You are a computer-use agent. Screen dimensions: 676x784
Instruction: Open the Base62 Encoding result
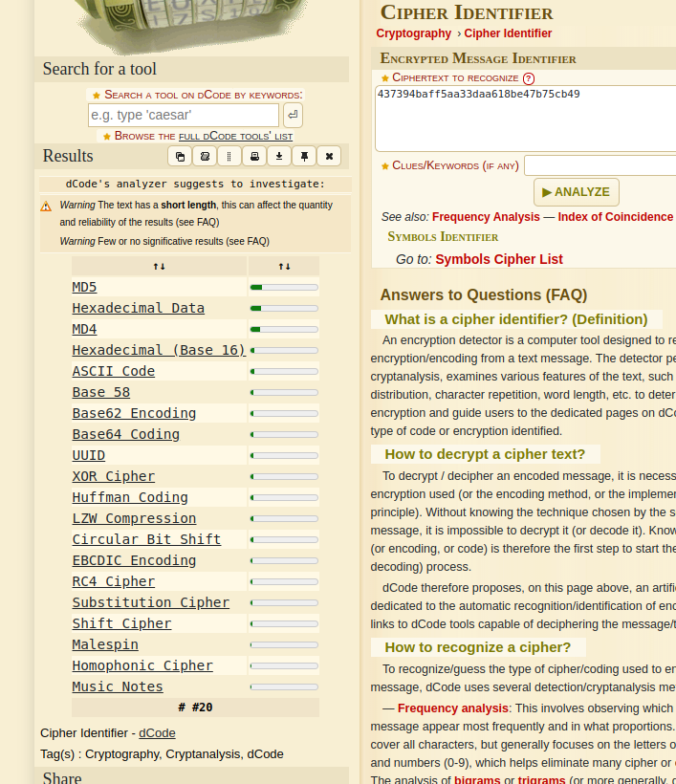point(134,413)
